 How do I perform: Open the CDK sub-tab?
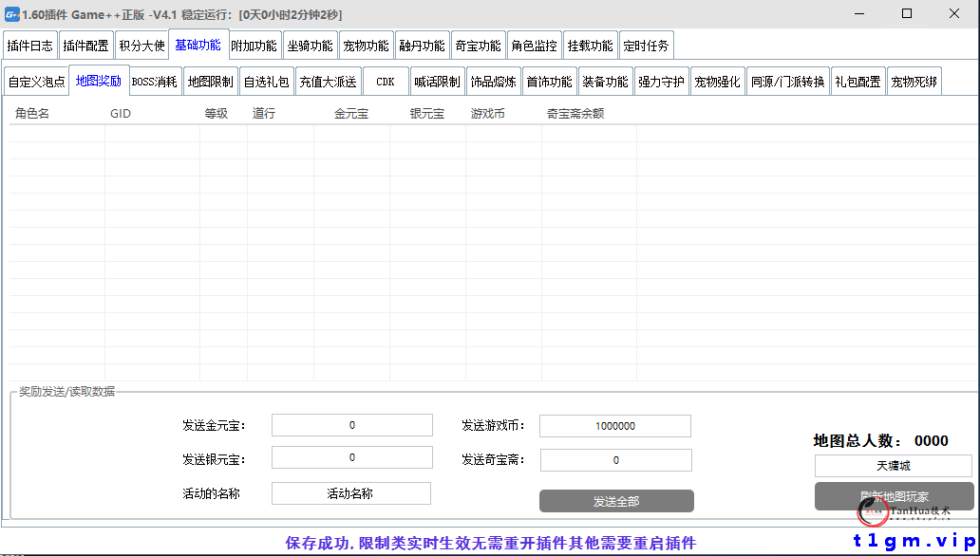click(386, 81)
